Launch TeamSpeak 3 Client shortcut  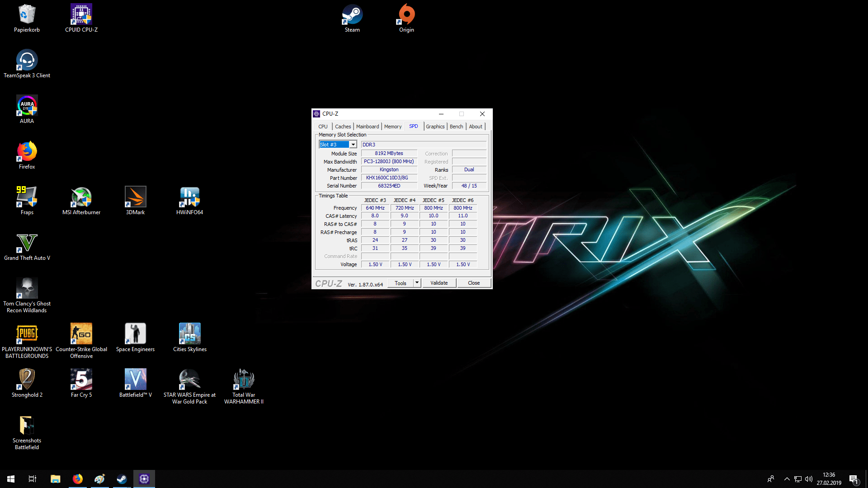tap(27, 64)
